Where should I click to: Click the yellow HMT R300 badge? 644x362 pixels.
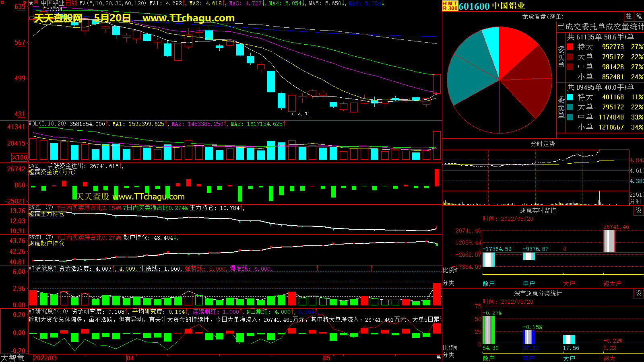point(450,6)
